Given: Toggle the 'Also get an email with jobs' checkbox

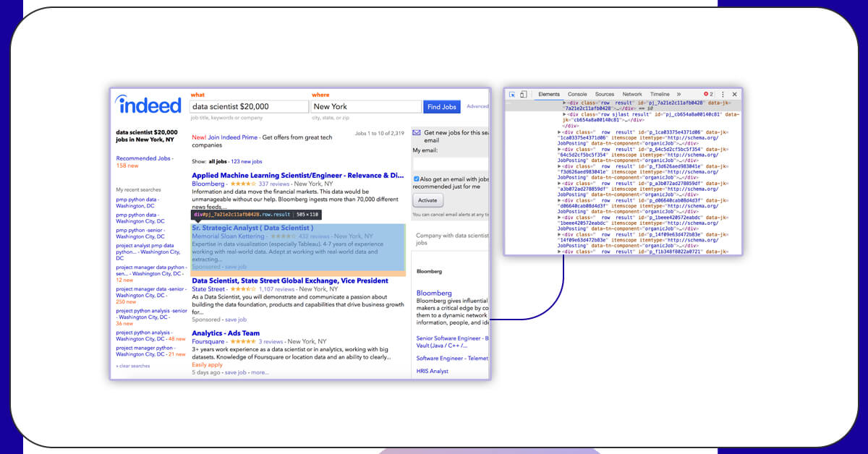Looking at the screenshot, I should (416, 179).
